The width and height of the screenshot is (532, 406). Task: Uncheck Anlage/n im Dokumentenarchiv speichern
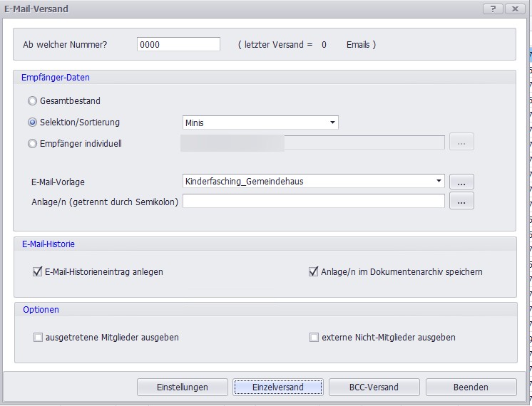coord(313,271)
